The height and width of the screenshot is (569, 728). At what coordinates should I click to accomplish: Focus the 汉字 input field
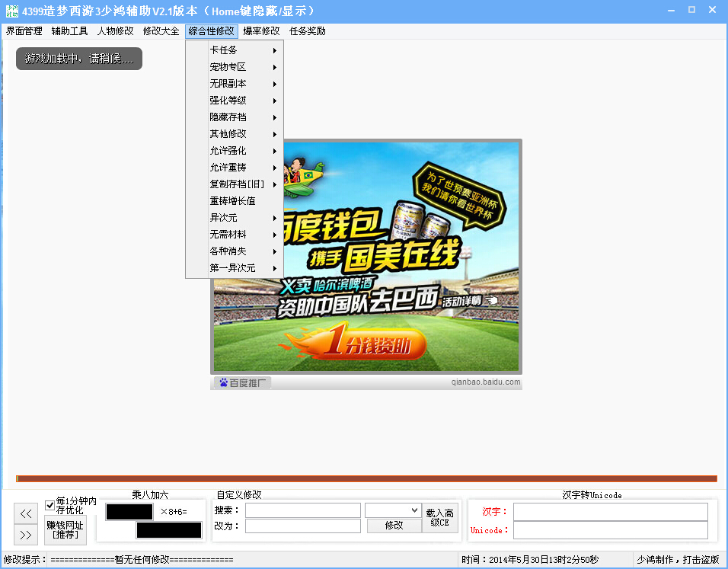click(611, 512)
